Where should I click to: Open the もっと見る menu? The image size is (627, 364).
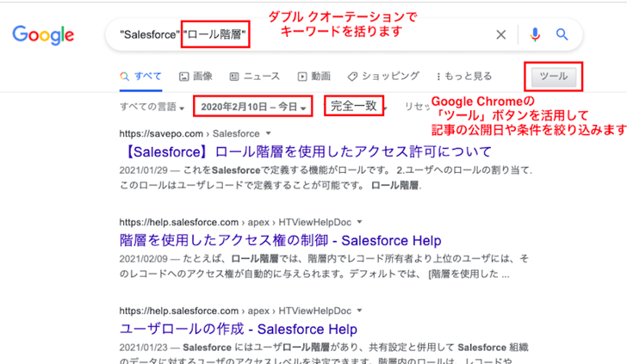(x=464, y=77)
